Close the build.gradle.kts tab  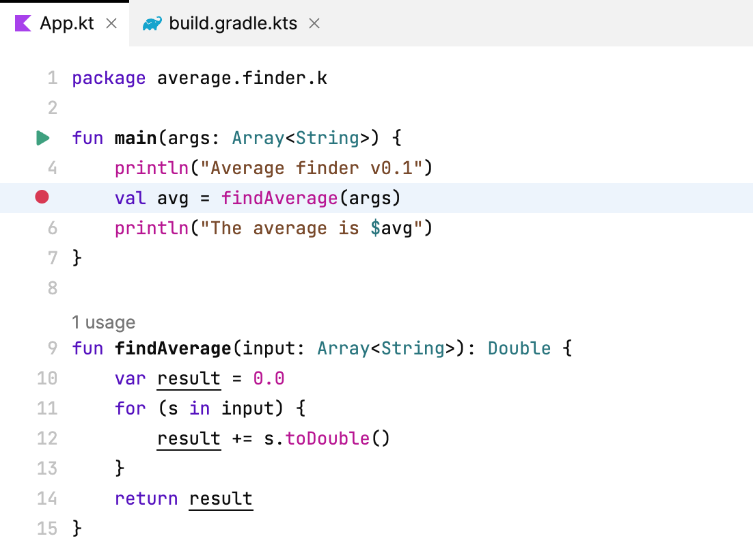pos(314,23)
